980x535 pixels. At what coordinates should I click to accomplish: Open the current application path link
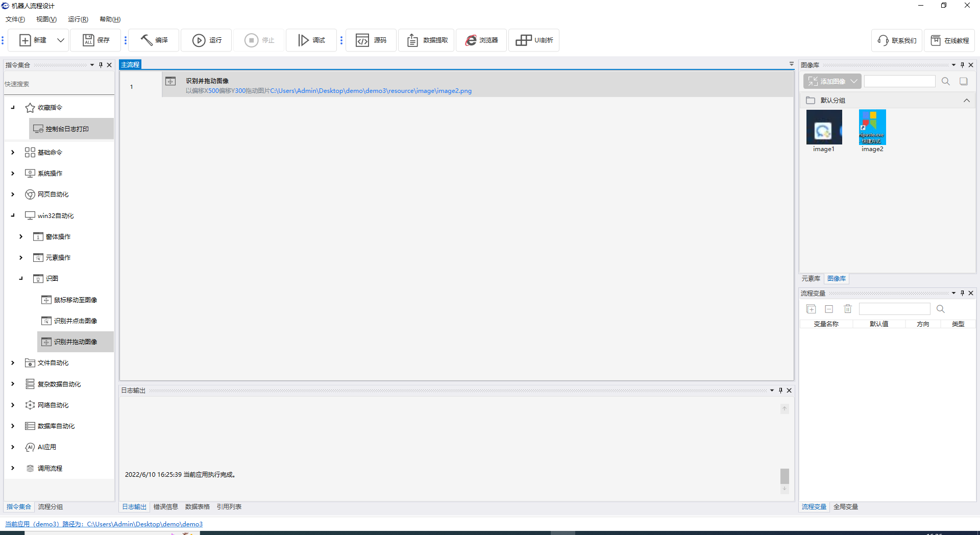tap(104, 524)
